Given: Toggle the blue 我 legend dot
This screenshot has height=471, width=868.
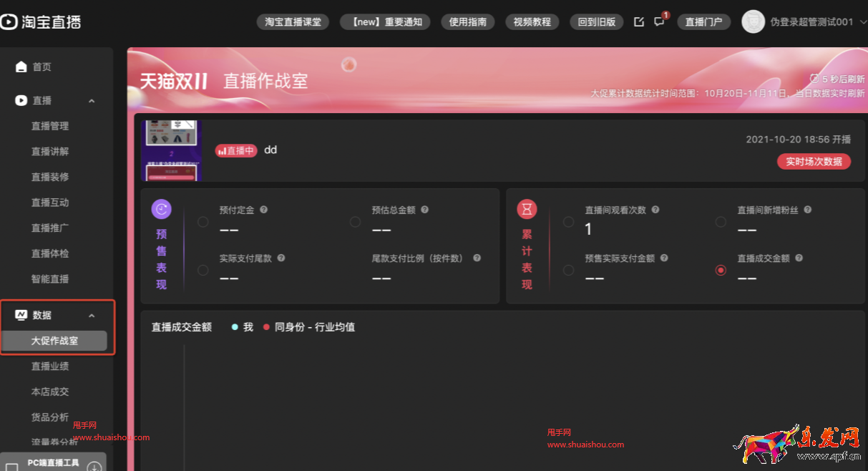Looking at the screenshot, I should 235,327.
